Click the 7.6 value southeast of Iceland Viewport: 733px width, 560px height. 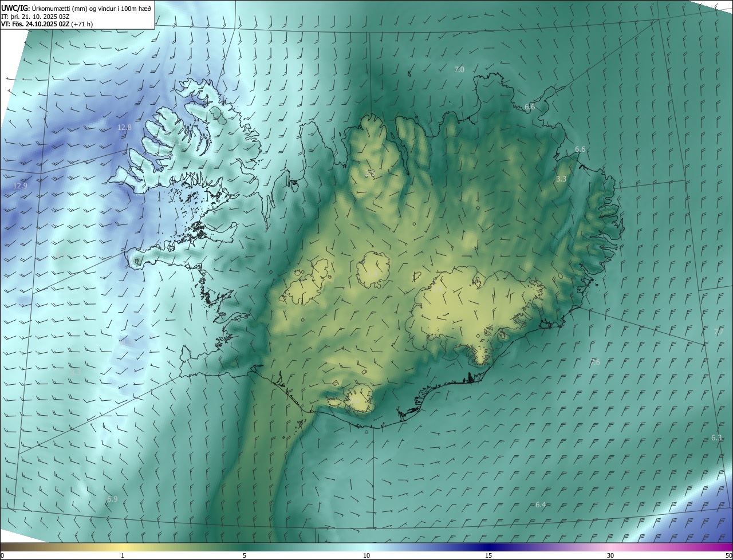(x=595, y=362)
